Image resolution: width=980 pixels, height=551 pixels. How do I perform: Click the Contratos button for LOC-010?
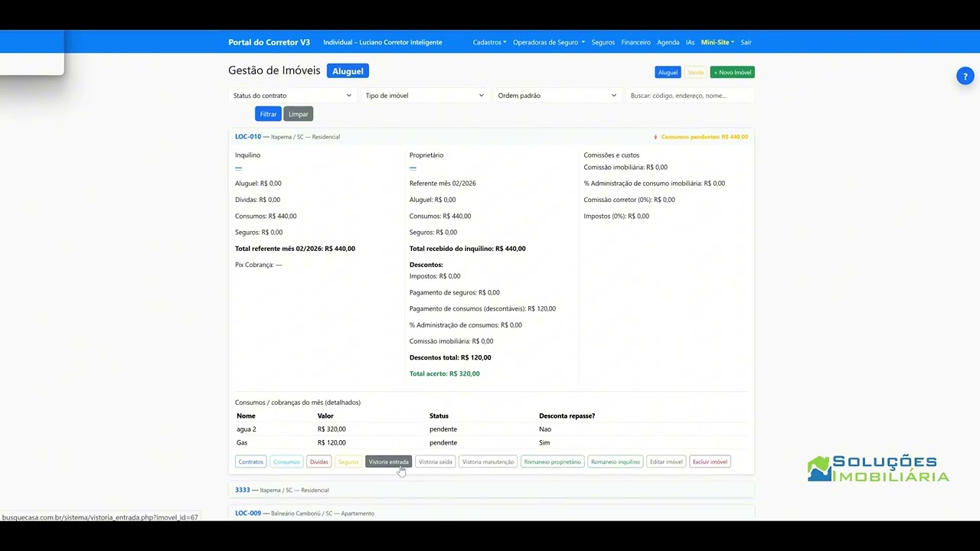click(x=250, y=461)
